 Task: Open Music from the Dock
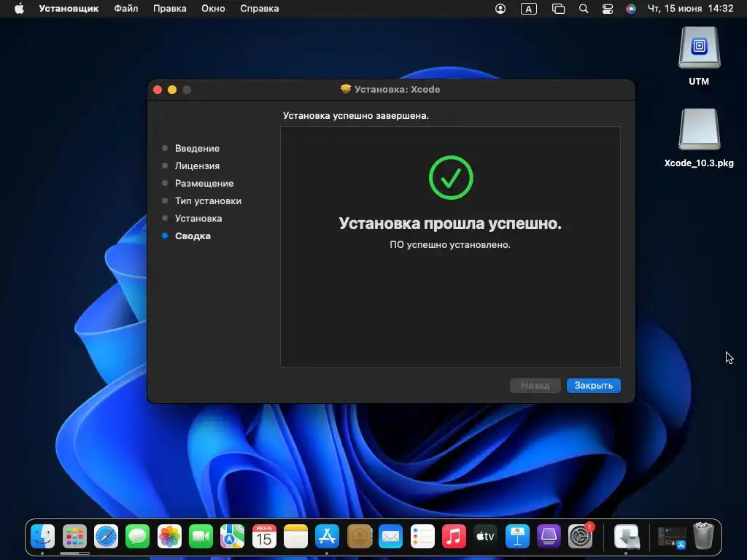(x=454, y=537)
